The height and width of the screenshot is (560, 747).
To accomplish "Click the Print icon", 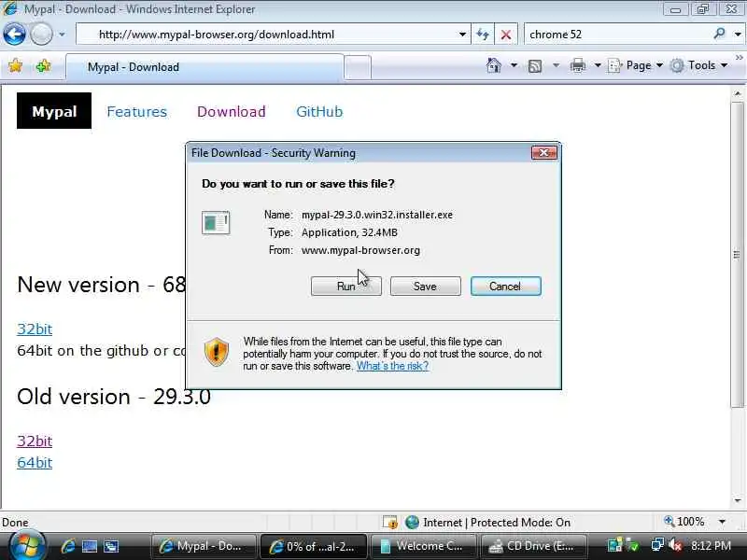I will click(578, 65).
